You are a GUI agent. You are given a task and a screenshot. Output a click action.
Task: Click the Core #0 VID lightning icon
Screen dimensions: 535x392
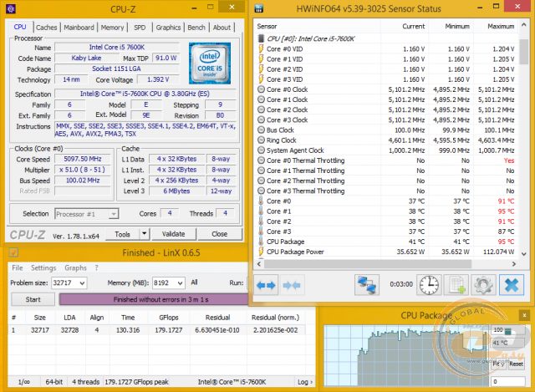pos(261,48)
